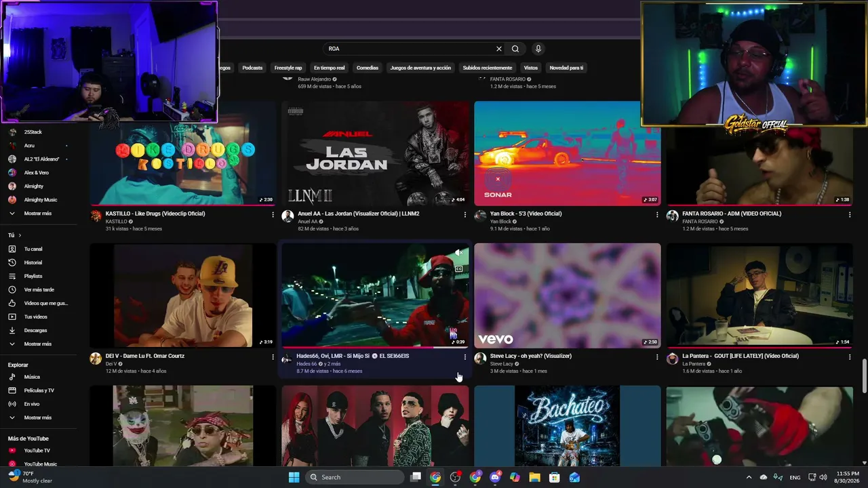Screen dimensions: 868x488
Task: Expand Mostrar más below Descargas
Action: click(39, 344)
